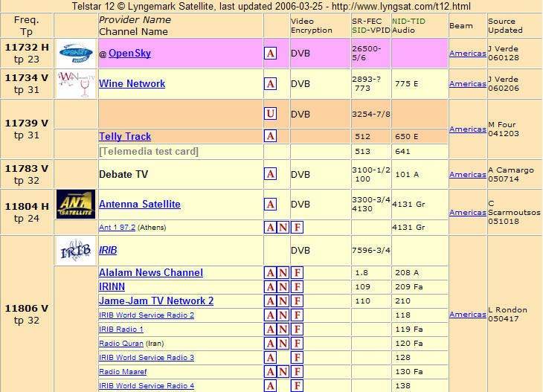
Task: Click Americas beam link for 11739 V
Action: [x=468, y=129]
